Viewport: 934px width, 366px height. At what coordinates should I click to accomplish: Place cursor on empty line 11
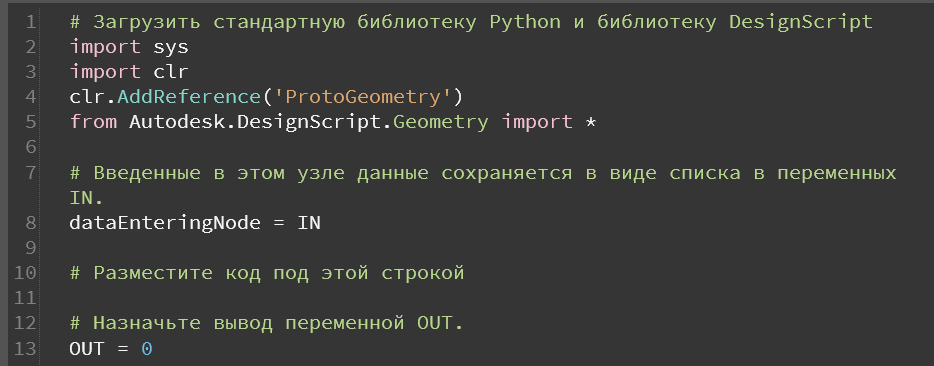click(x=477, y=298)
